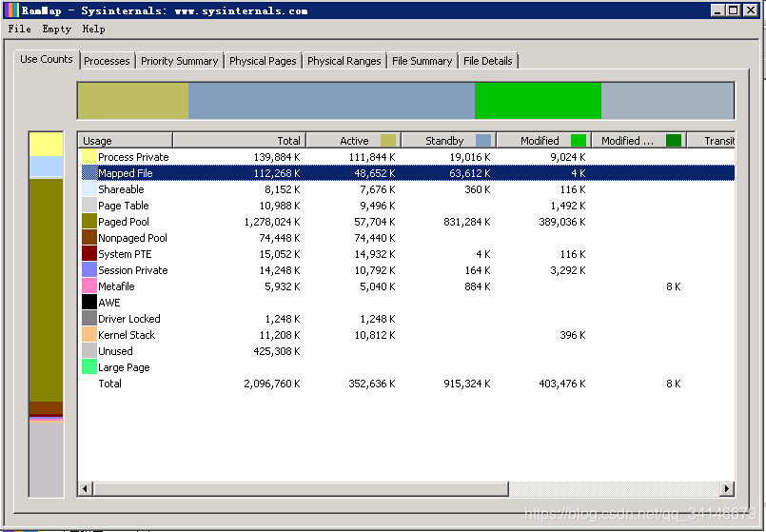
Task: Select the Page Table row
Action: (x=406, y=206)
